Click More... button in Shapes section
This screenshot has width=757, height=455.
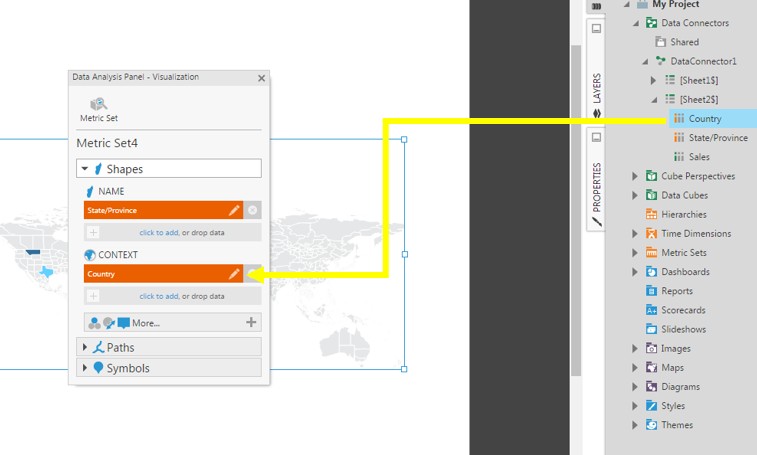click(145, 323)
